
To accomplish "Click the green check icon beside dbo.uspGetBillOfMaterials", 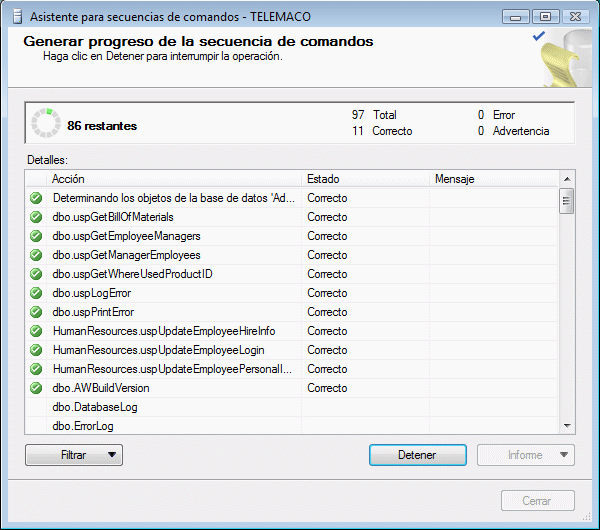I will click(x=36, y=217).
